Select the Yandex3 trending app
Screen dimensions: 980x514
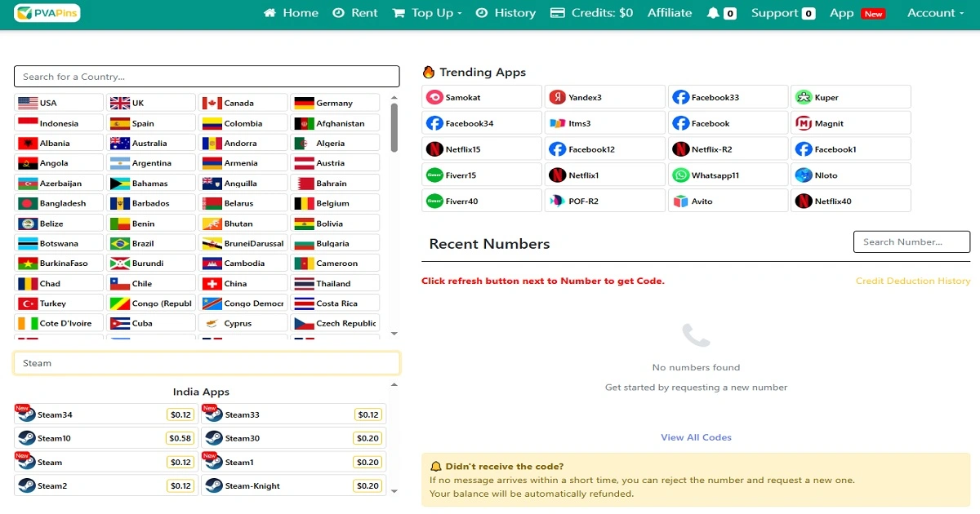[604, 97]
